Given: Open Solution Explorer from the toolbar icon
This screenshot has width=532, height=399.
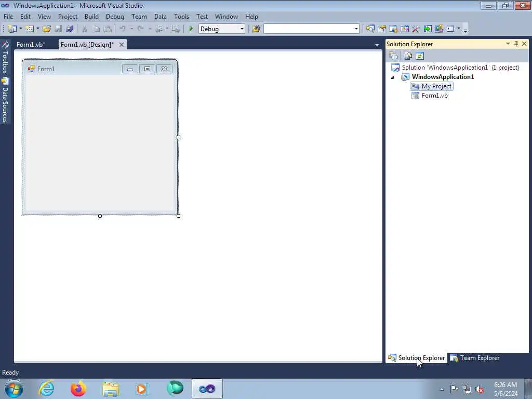Looking at the screenshot, I should tap(370, 29).
